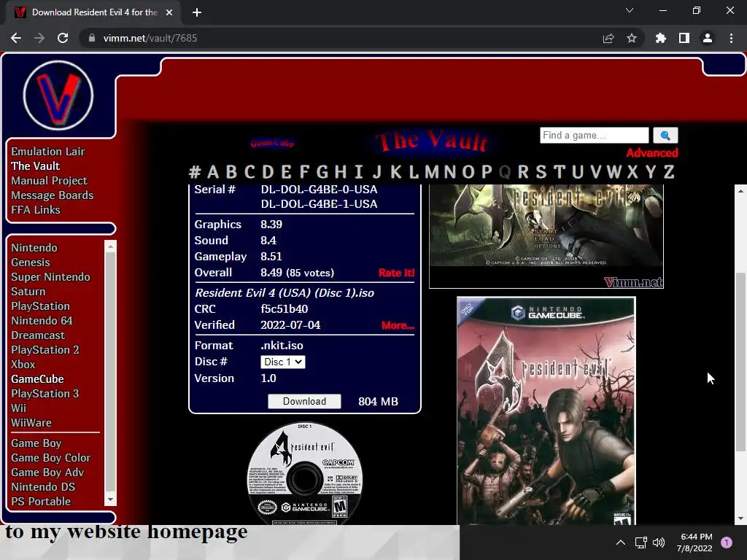Open Chrome profile avatar

click(708, 38)
